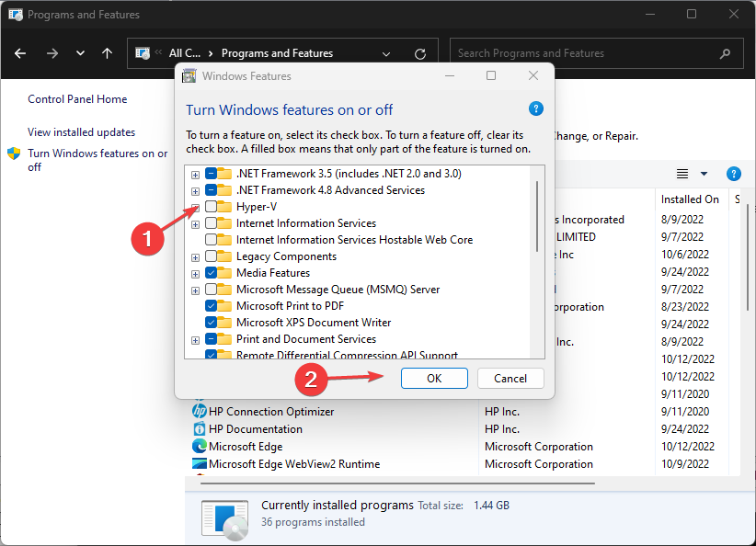Go forward with the Forward arrow

tap(52, 53)
